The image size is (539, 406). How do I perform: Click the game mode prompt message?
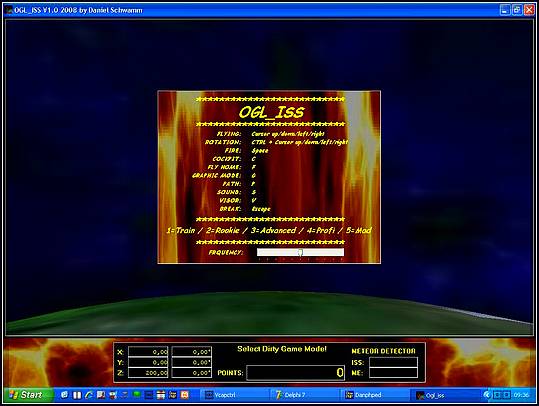point(282,349)
